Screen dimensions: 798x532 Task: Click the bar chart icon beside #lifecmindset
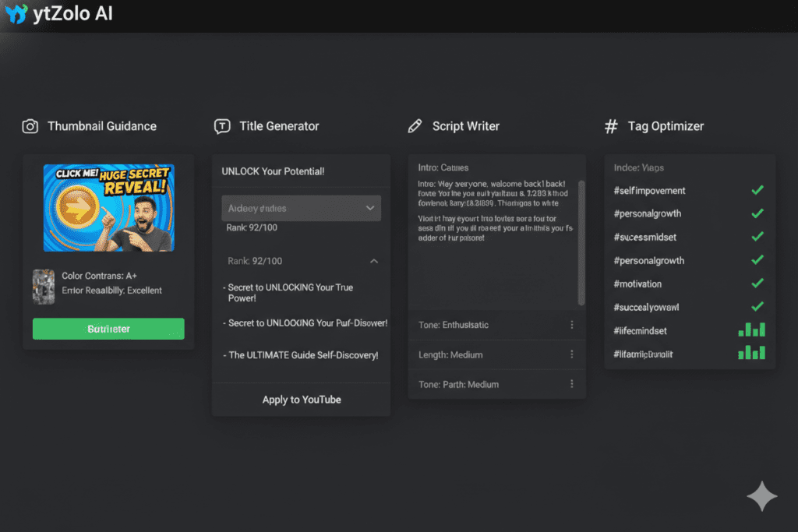pyautogui.click(x=751, y=330)
